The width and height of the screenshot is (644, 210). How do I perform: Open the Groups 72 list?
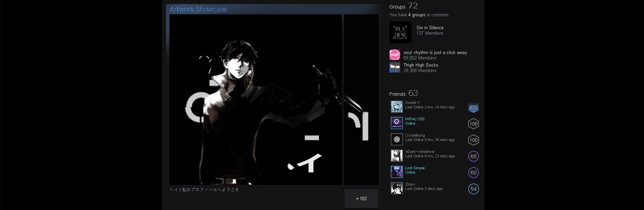(x=403, y=6)
